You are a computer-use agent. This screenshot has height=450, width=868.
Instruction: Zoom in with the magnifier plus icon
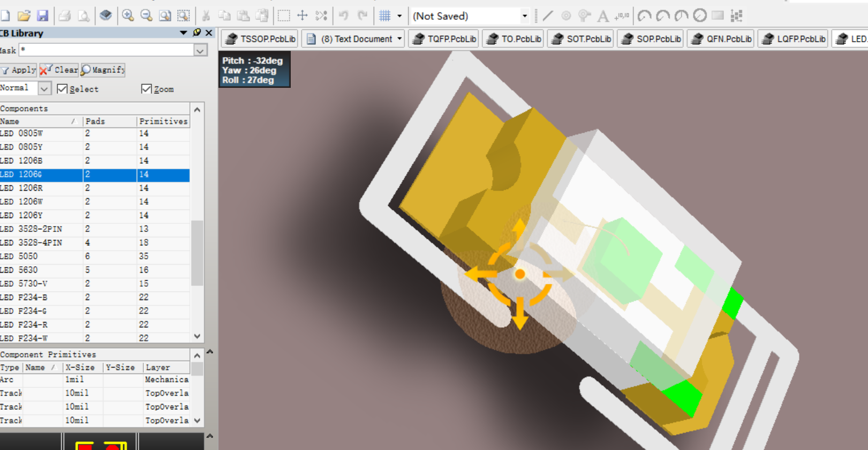click(x=128, y=16)
